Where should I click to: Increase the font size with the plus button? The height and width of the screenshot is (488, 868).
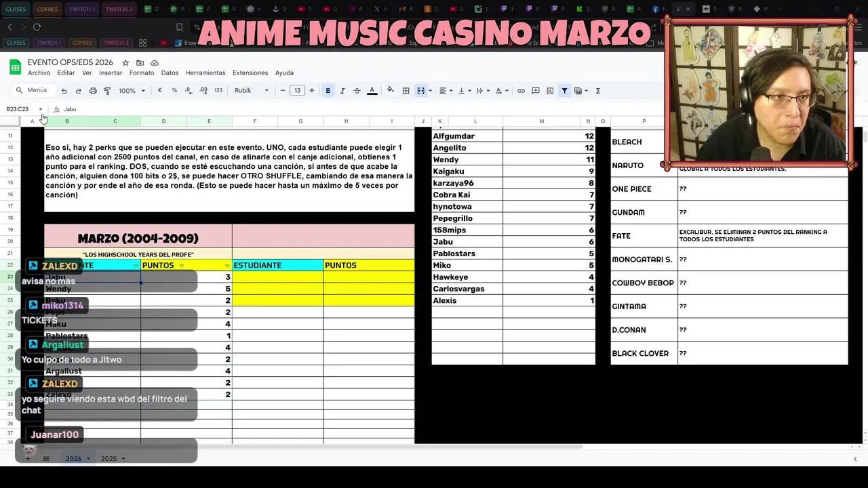(x=312, y=91)
